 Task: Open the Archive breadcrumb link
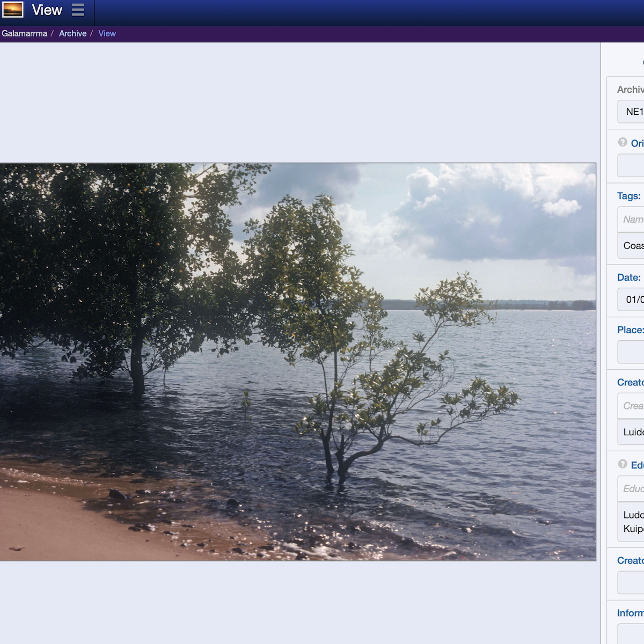coord(72,33)
